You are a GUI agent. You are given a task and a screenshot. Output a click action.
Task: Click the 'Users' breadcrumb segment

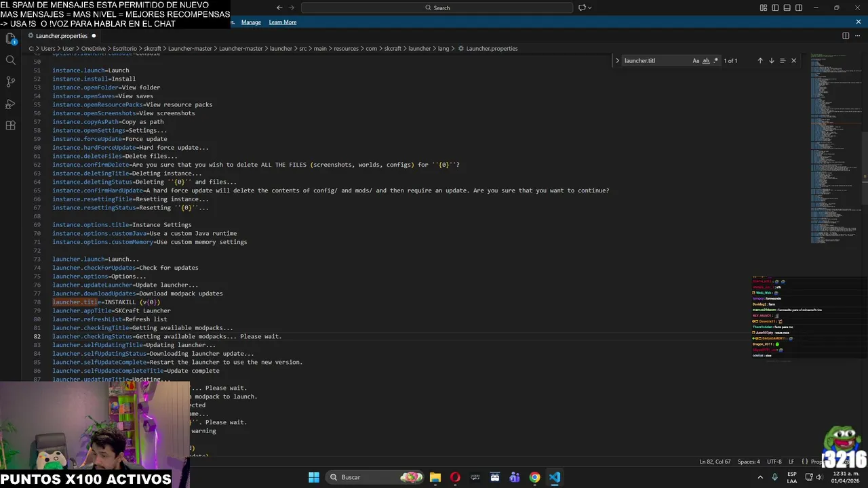(48, 48)
